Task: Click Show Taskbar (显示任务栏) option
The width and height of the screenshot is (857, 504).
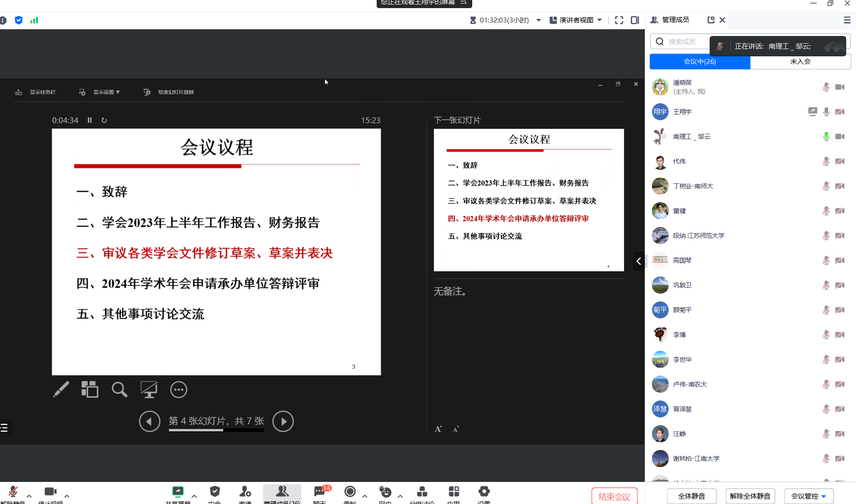Action: (x=35, y=92)
